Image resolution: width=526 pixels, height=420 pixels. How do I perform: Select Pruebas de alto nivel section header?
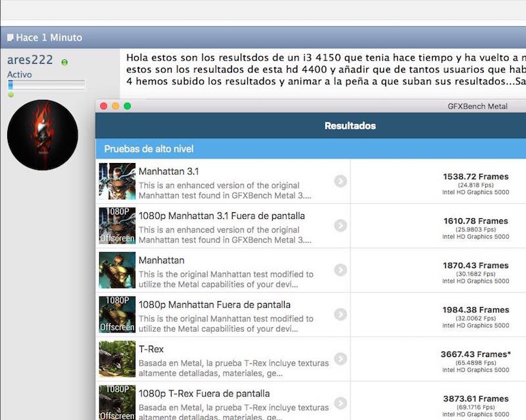(x=149, y=149)
